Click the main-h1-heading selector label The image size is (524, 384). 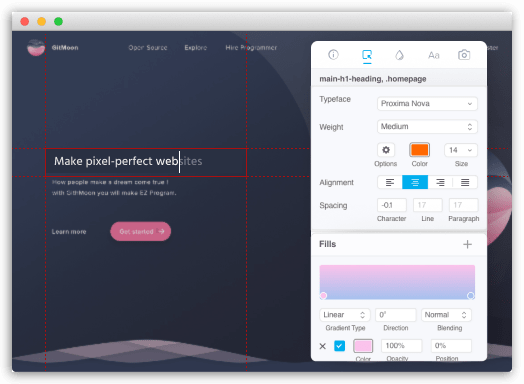(373, 79)
